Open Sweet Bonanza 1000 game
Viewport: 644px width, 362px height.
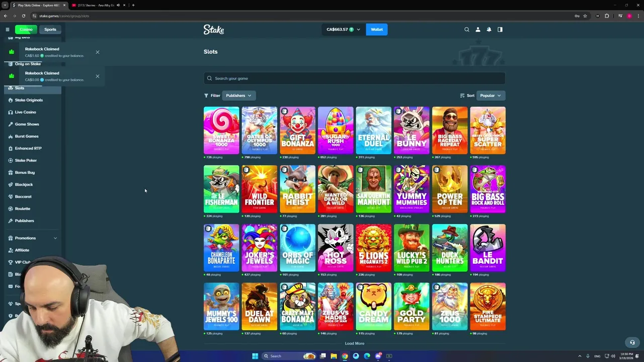(221, 130)
